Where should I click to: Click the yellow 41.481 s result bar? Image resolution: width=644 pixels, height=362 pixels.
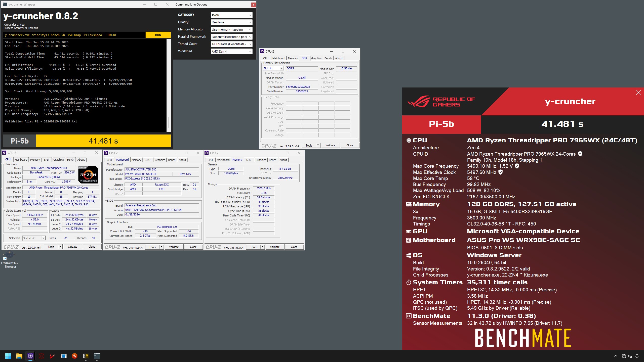103,141
